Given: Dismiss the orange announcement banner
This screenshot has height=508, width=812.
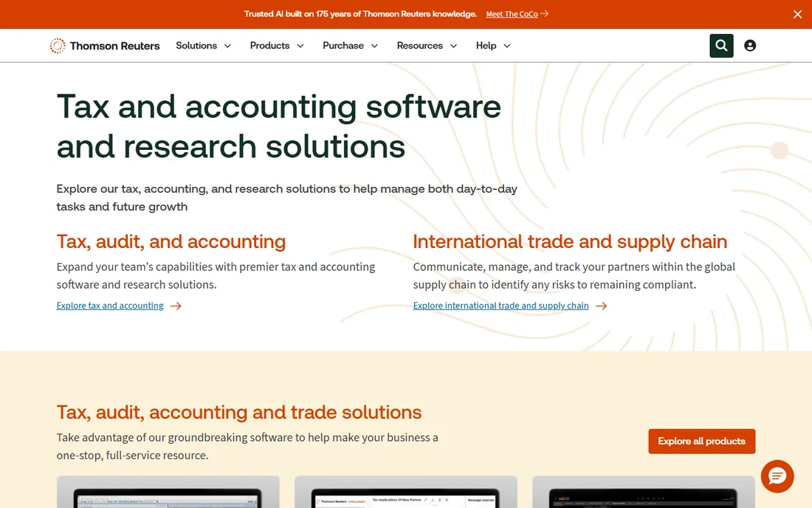Looking at the screenshot, I should click(797, 15).
